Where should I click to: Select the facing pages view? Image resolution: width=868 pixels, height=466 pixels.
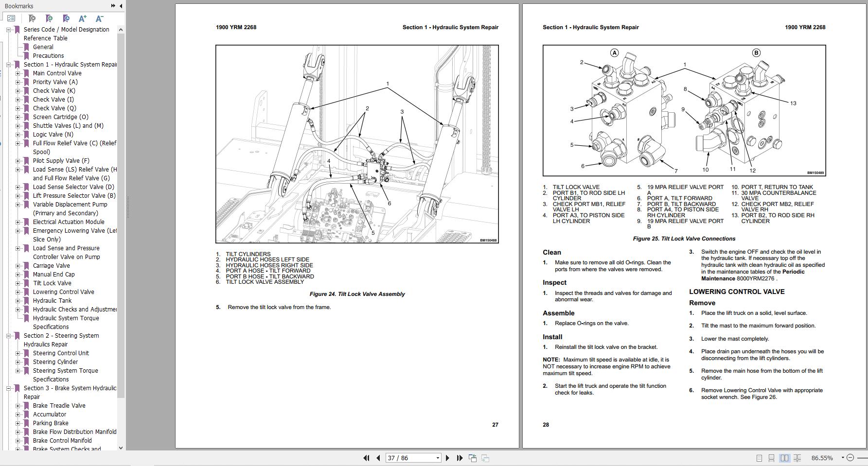pyautogui.click(x=784, y=458)
